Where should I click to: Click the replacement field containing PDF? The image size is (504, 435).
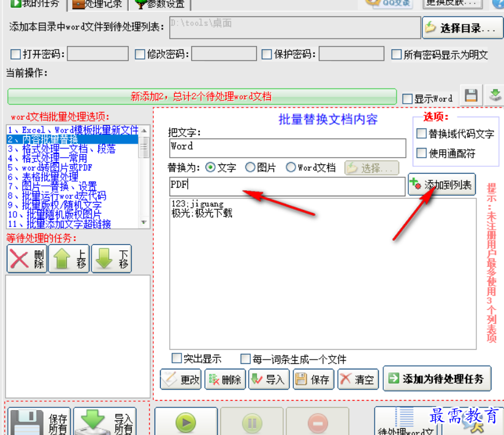click(x=287, y=187)
